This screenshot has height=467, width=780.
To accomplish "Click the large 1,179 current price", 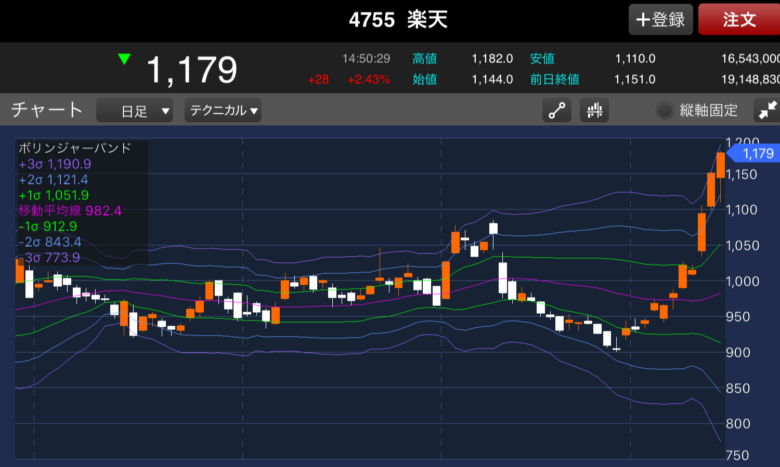I will [x=192, y=70].
